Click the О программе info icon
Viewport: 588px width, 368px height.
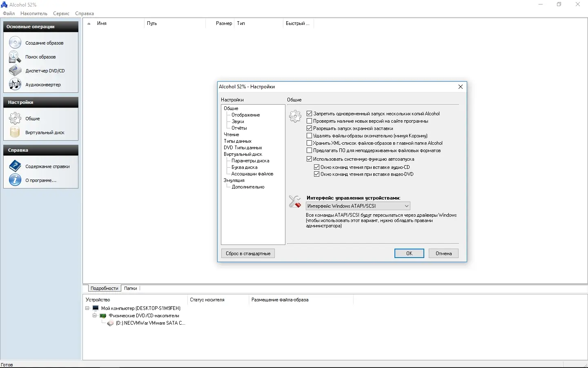(x=15, y=180)
